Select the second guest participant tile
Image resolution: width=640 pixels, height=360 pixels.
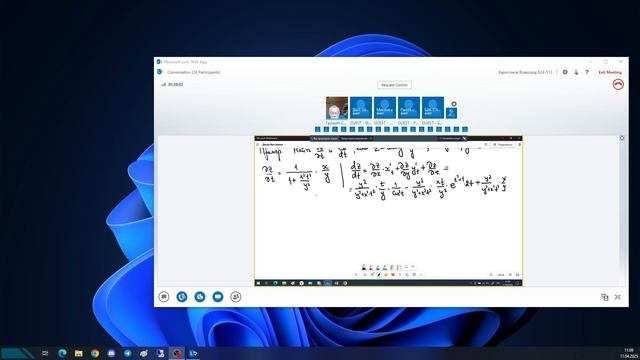[x=385, y=108]
